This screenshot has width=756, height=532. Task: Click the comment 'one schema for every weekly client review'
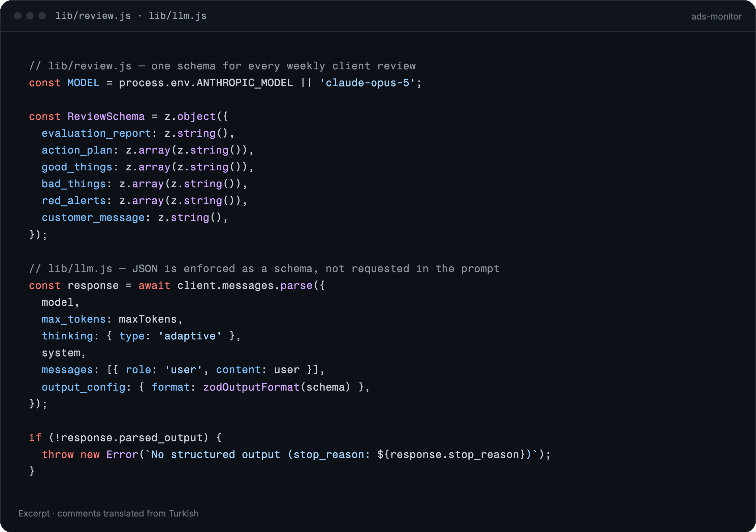pyautogui.click(x=283, y=66)
